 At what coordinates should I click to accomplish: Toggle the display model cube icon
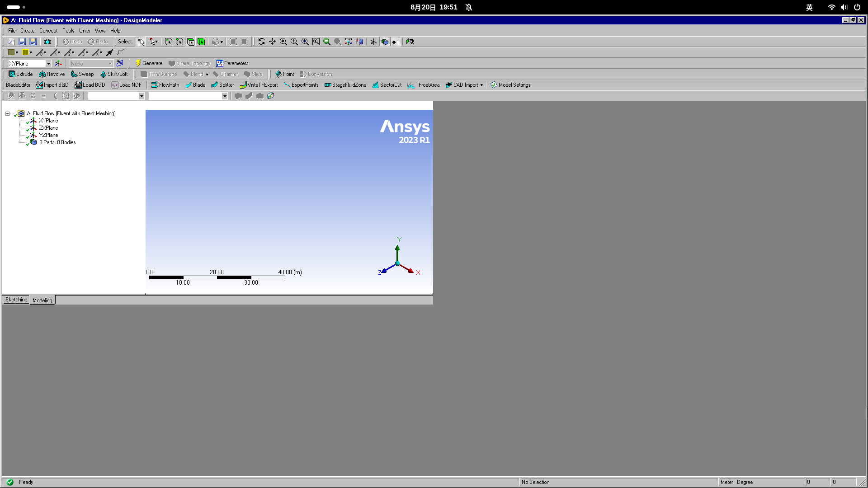pyautogui.click(x=385, y=42)
